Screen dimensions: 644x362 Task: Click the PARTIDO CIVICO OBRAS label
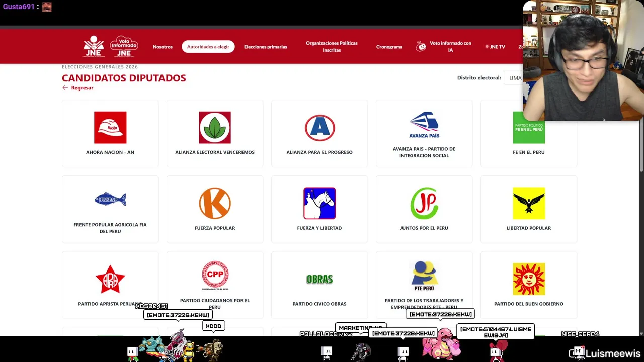319,304
